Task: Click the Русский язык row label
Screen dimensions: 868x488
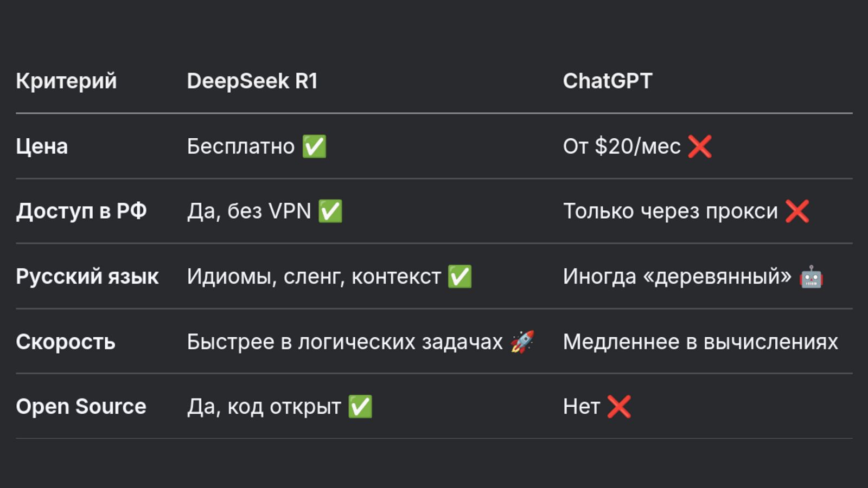Action: click(x=87, y=277)
